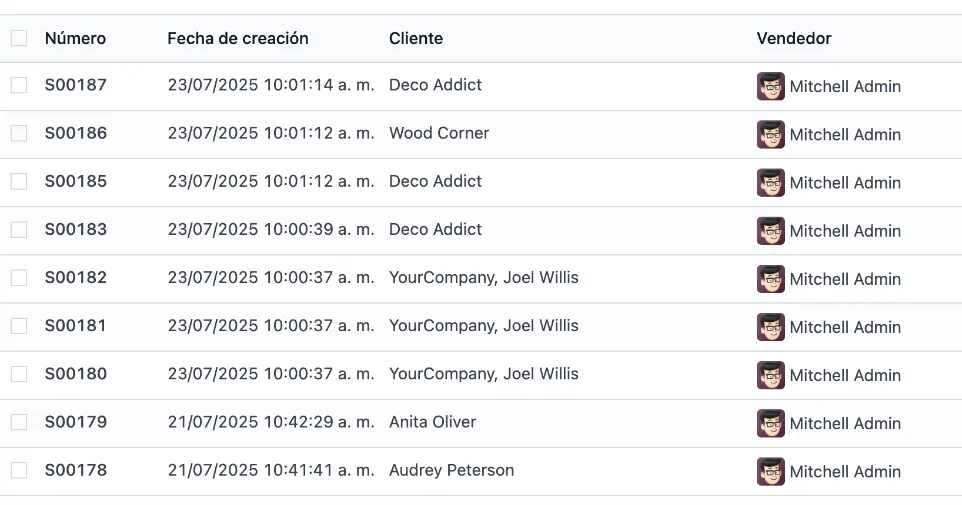Screen dimensions: 962x505
Task: Select the checkbox for order S00180
Action: click(x=19, y=373)
